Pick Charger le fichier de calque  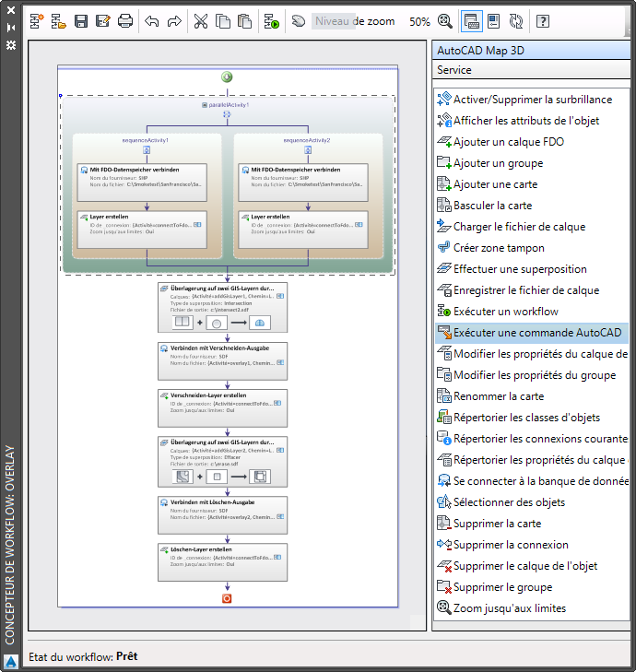click(532, 227)
